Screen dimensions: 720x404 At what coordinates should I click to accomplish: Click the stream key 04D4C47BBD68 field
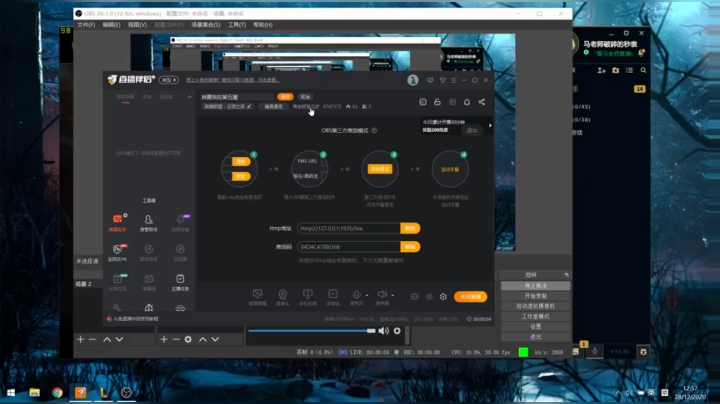coord(349,247)
